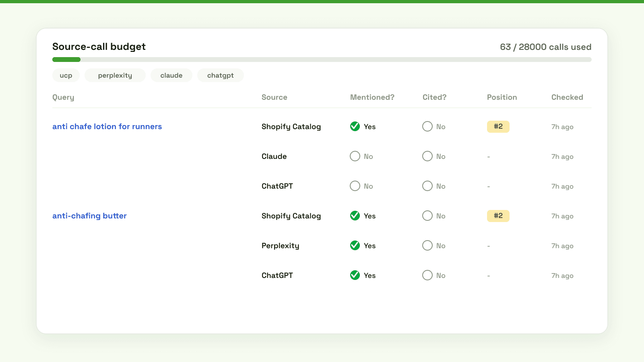Click green check for anti-chafing butter Shopify Catalog
644x362 pixels.
[355, 216]
